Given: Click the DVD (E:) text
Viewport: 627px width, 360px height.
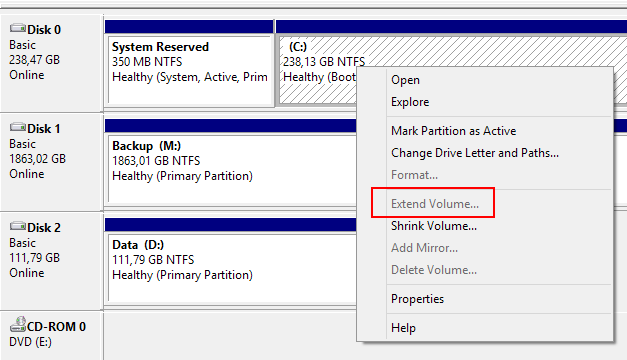Looking at the screenshot, I should pyautogui.click(x=30, y=342).
